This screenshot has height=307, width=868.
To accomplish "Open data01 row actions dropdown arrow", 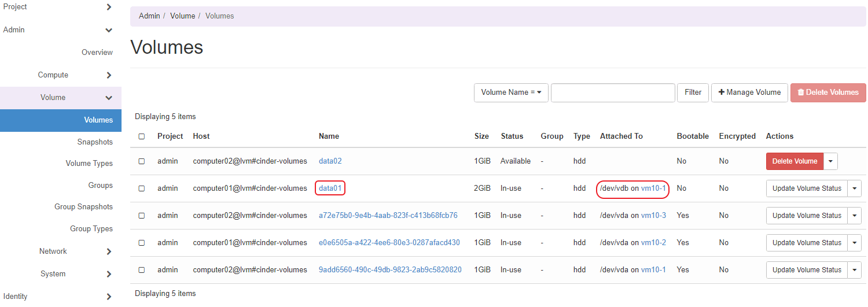I will tap(855, 188).
